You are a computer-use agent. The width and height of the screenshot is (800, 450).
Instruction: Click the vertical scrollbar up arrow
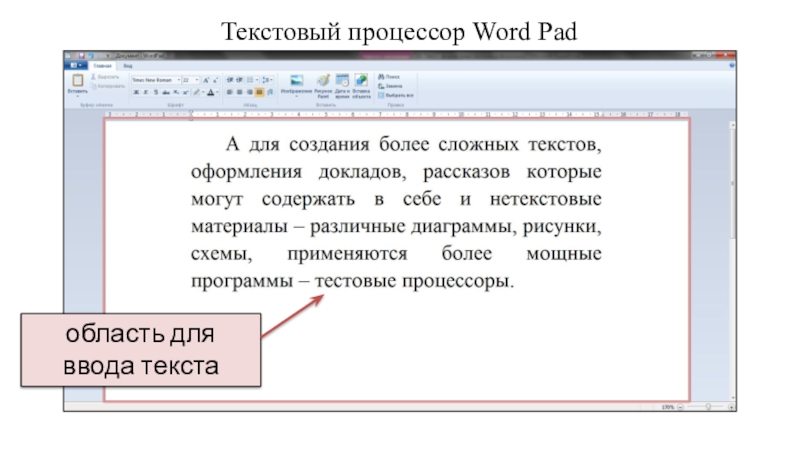click(733, 125)
